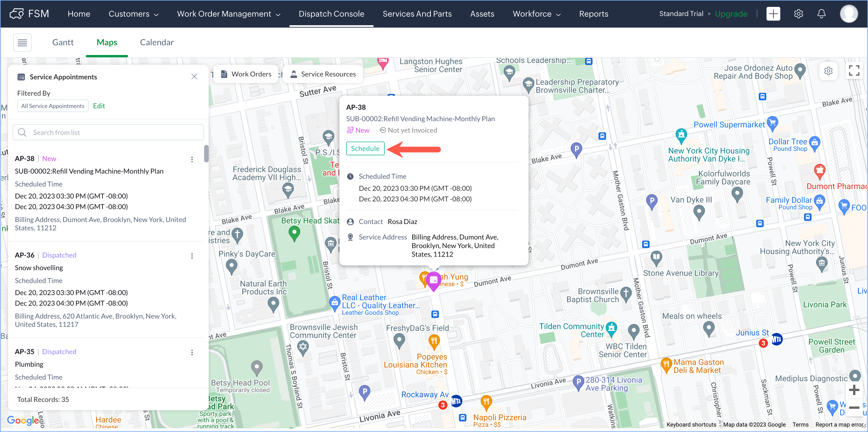This screenshot has height=432, width=868.
Task: Click the Edit filter link
Action: 99,106
